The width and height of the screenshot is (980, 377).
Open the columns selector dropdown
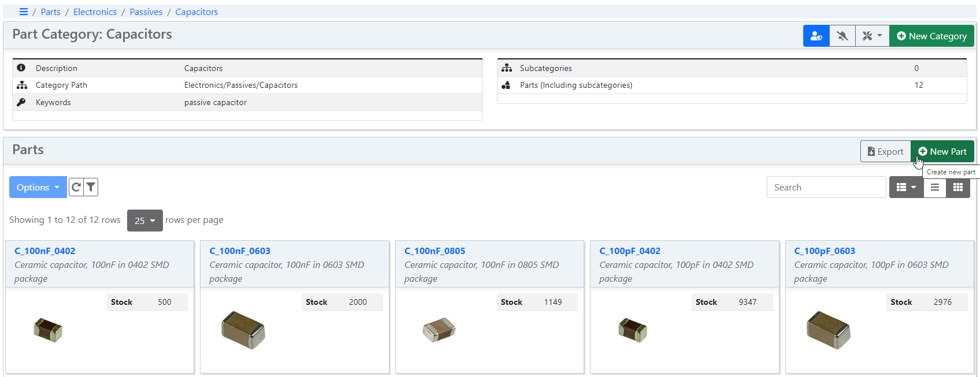click(x=905, y=187)
